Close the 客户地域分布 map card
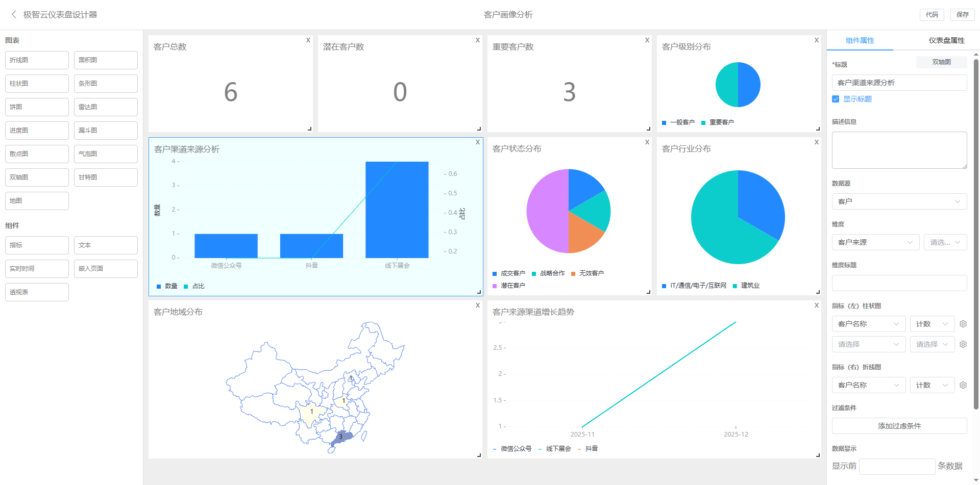980x485 pixels. pos(478,305)
